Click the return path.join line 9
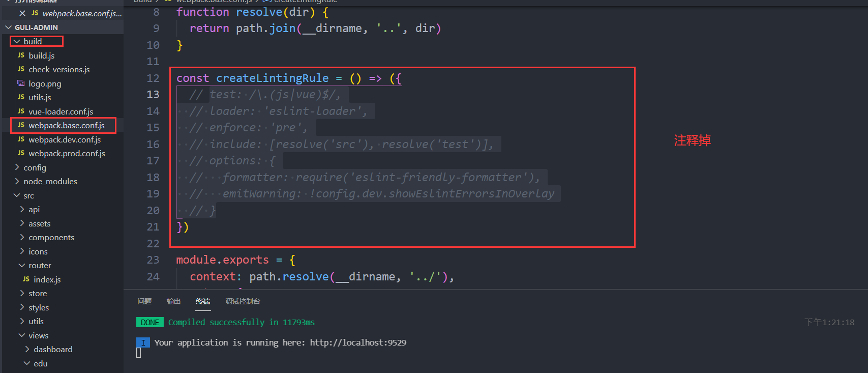 pos(315,28)
